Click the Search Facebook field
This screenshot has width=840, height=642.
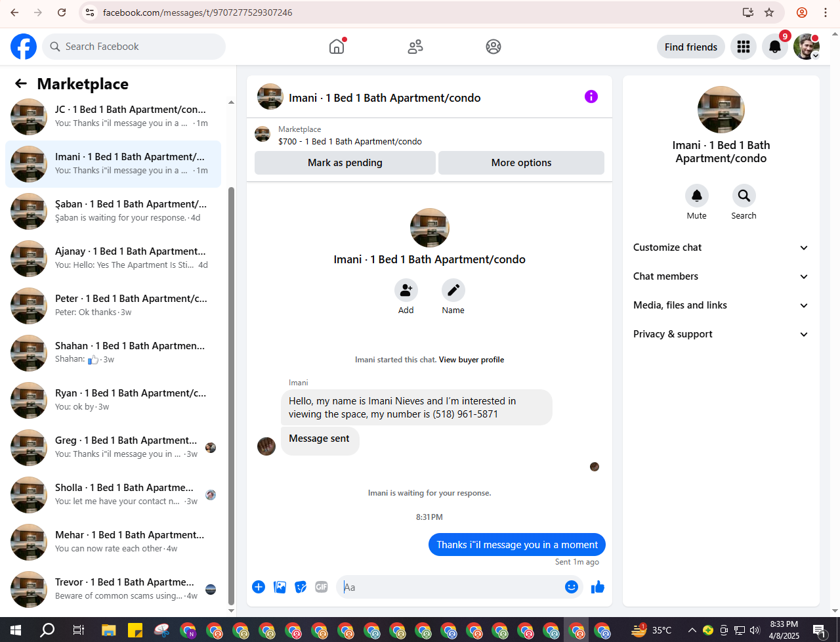click(135, 47)
